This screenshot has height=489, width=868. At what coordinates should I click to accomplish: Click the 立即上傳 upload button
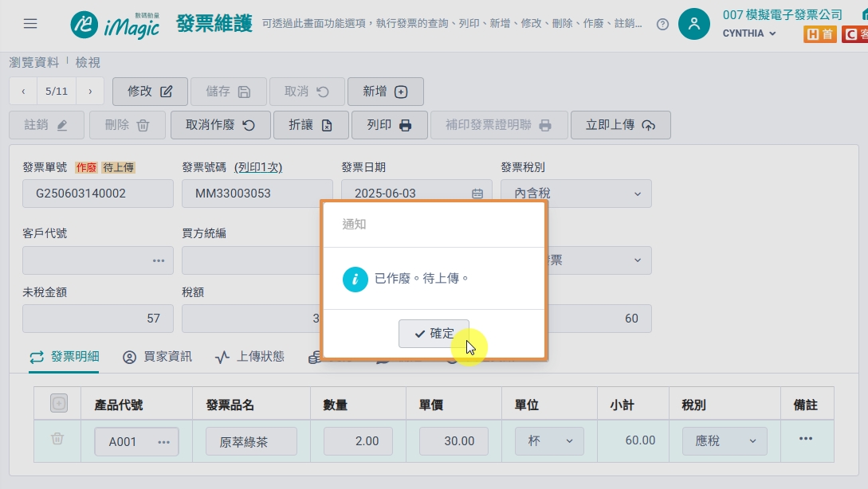pyautogui.click(x=621, y=125)
